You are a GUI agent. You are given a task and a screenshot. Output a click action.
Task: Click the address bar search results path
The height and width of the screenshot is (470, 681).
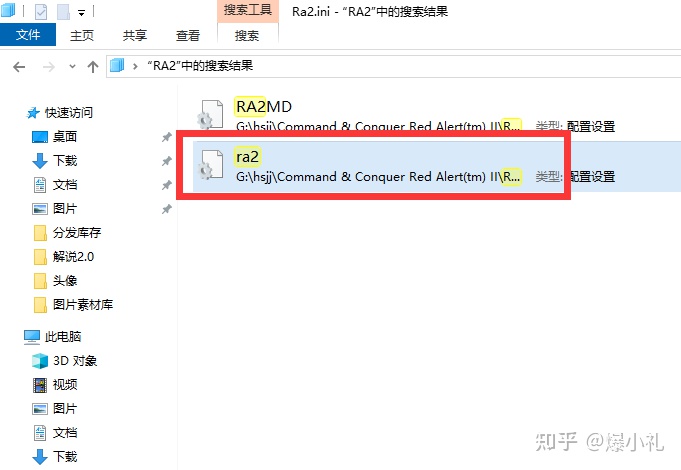pyautogui.click(x=200, y=66)
